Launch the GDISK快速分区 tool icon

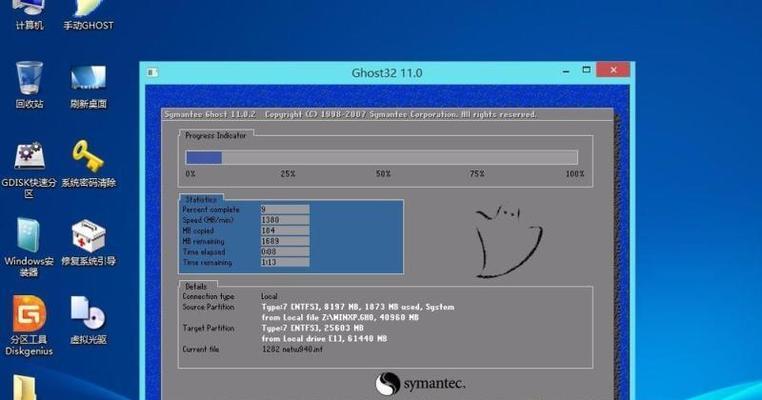29,170
